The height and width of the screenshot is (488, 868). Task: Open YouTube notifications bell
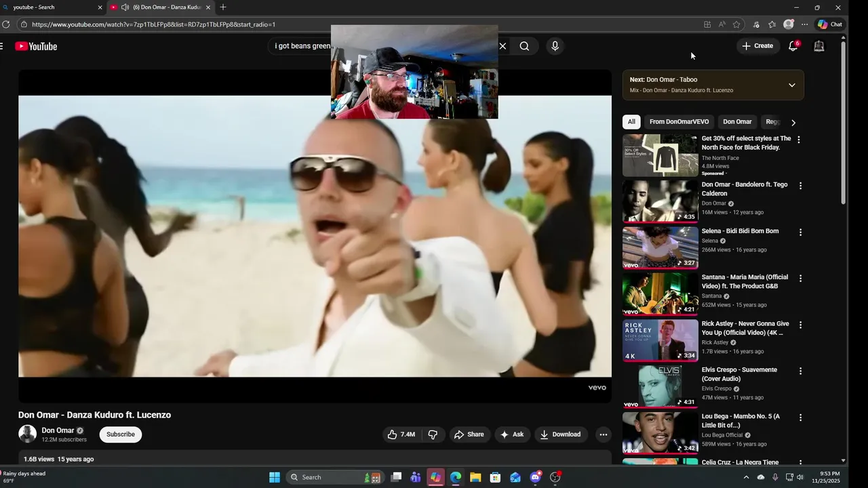click(x=793, y=46)
